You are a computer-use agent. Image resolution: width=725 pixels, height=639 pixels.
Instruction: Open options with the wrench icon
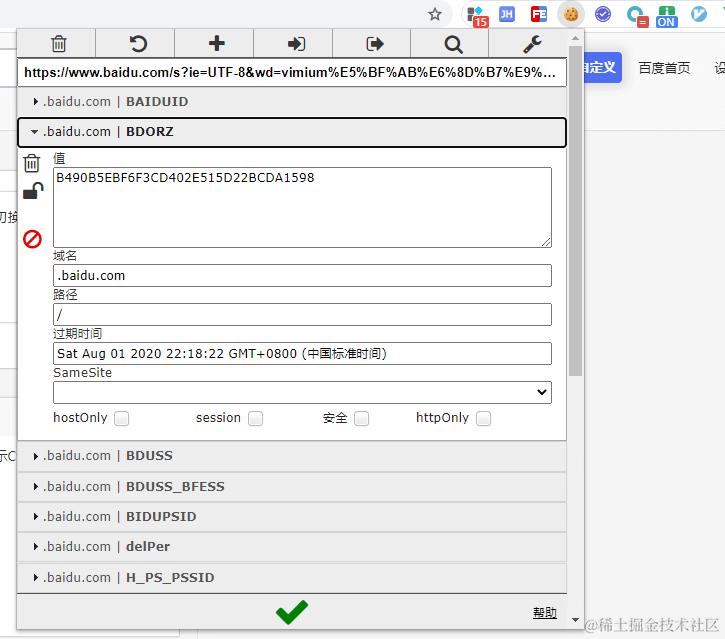click(x=532, y=44)
